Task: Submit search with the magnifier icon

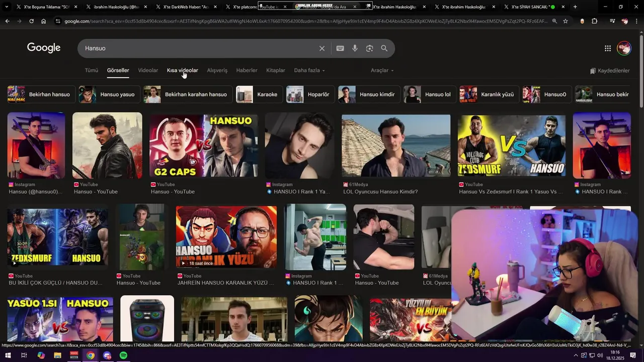Action: (384, 48)
